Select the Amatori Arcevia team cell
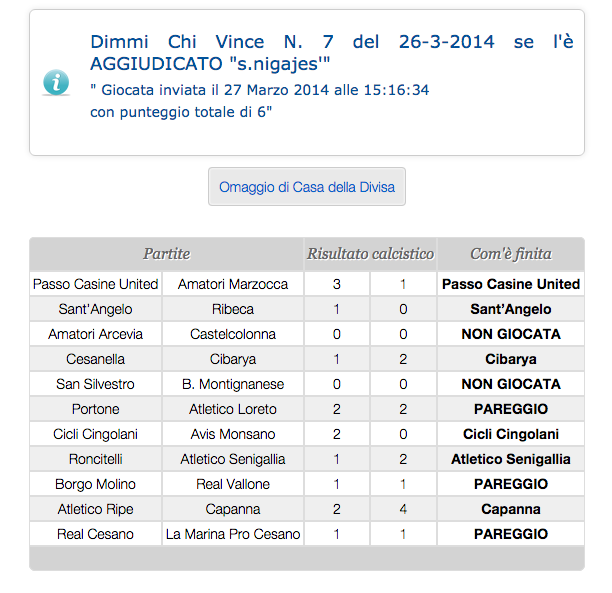612x593 pixels. point(96,334)
